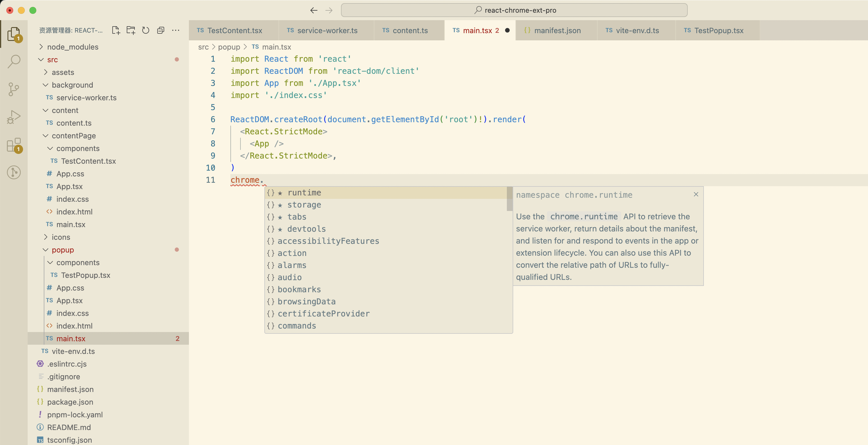Select the storage autocomplete suggestion
This screenshot has height=445, width=868.
(304, 205)
